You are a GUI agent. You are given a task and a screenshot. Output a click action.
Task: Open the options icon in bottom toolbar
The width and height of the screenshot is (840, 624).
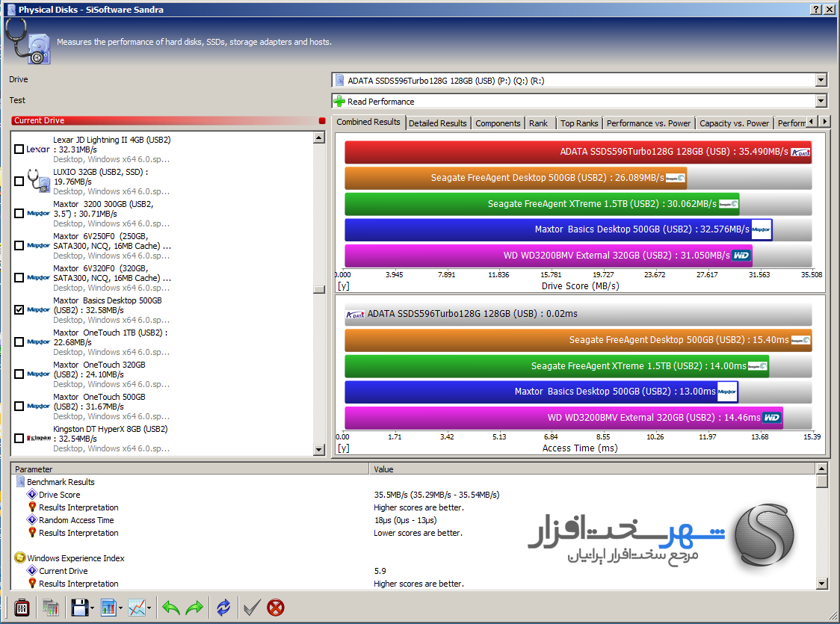pyautogui.click(x=22, y=608)
